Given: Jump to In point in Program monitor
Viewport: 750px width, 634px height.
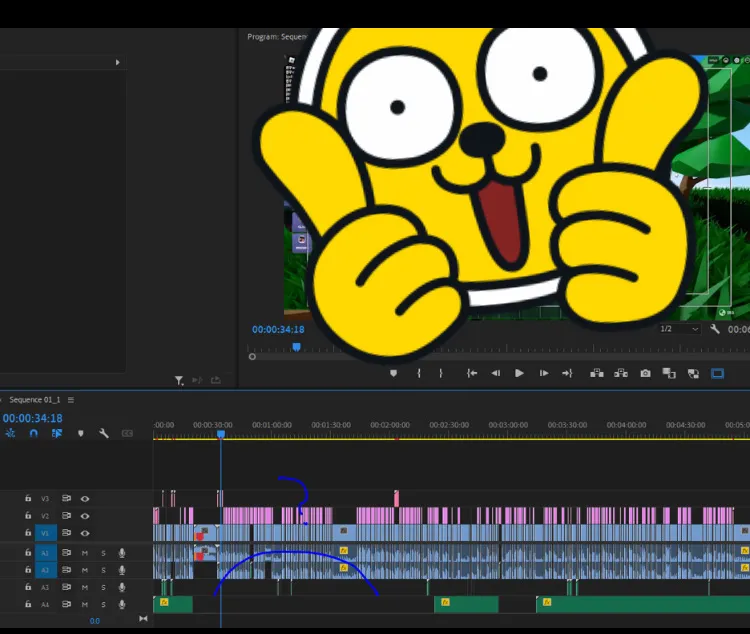Looking at the screenshot, I should pos(472,373).
